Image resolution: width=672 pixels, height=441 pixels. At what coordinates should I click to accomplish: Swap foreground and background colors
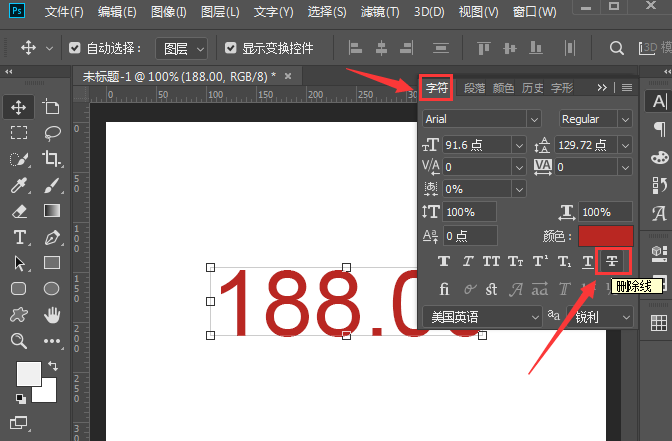53,367
